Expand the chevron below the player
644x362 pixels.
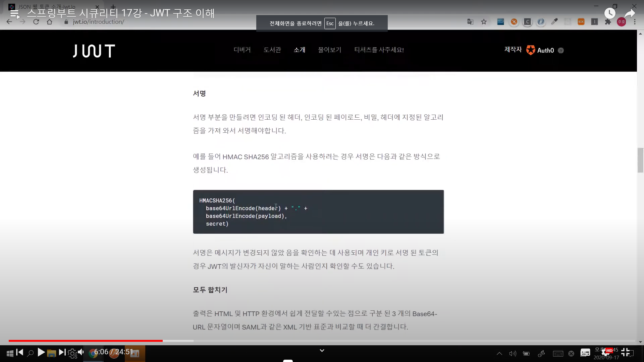[x=322, y=351]
